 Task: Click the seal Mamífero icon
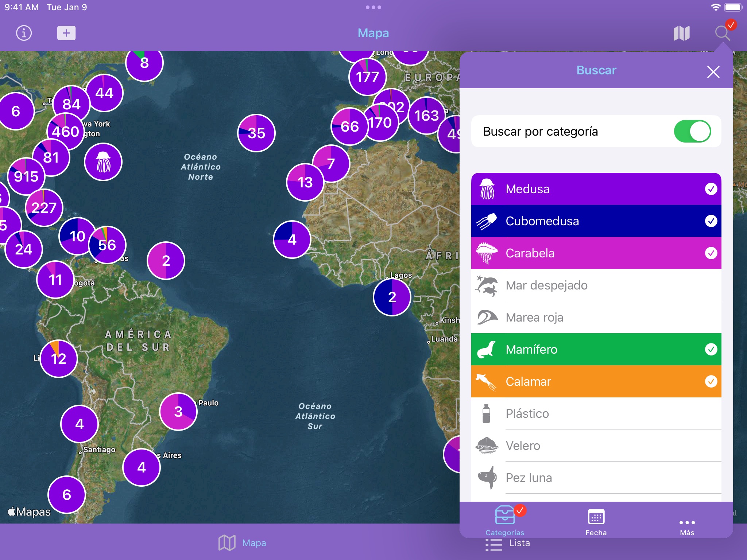487,349
